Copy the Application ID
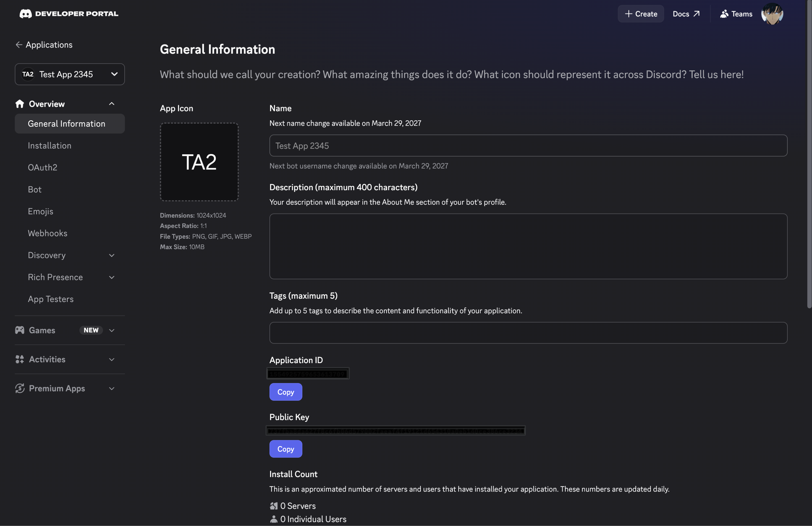 [285, 392]
